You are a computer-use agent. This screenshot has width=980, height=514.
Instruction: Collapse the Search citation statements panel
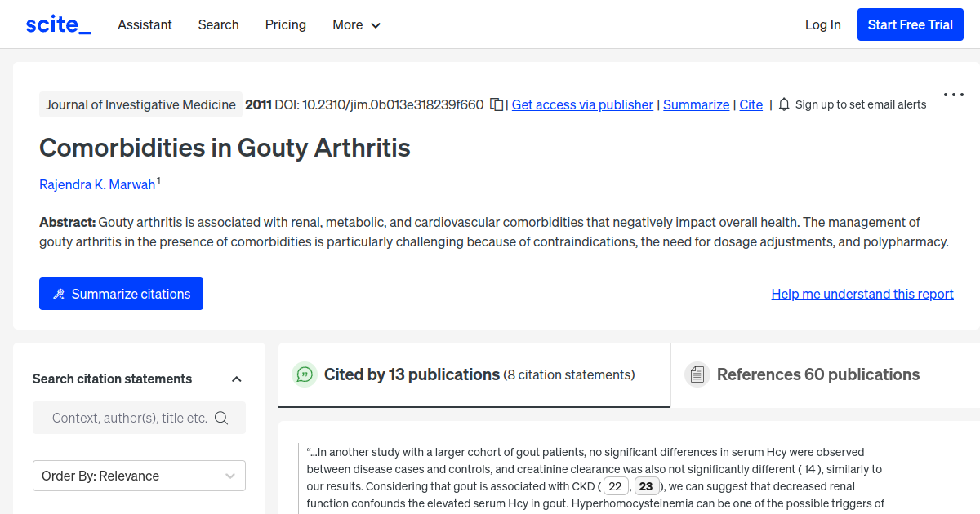[236, 379]
